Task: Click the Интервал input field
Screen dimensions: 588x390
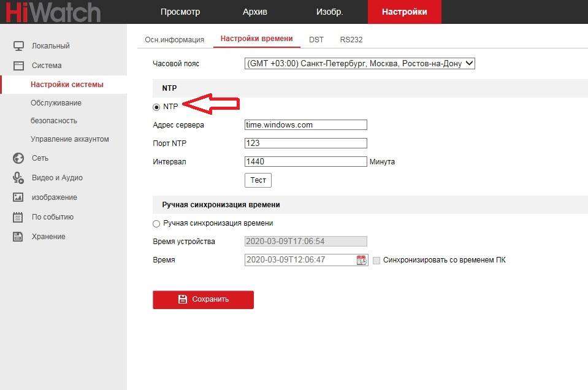Action: point(305,162)
